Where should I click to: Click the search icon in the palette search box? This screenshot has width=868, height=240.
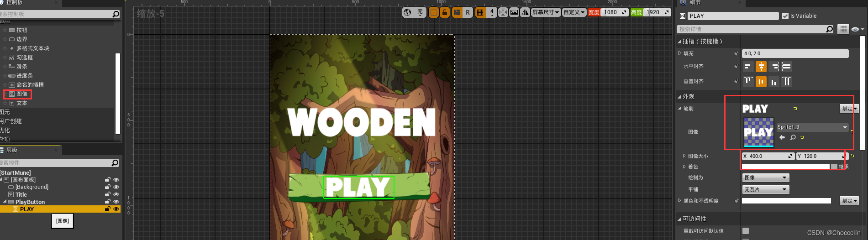pyautogui.click(x=116, y=14)
